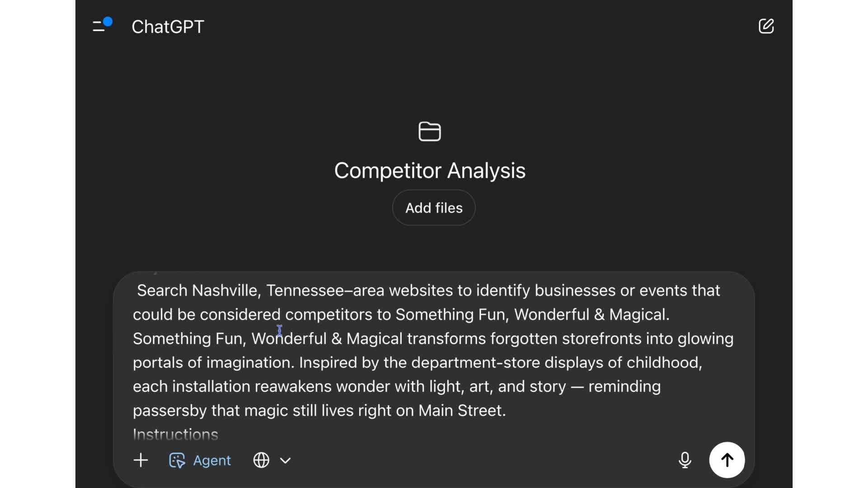The width and height of the screenshot is (868, 488).
Task: Click the plus attachment icon
Action: [141, 460]
